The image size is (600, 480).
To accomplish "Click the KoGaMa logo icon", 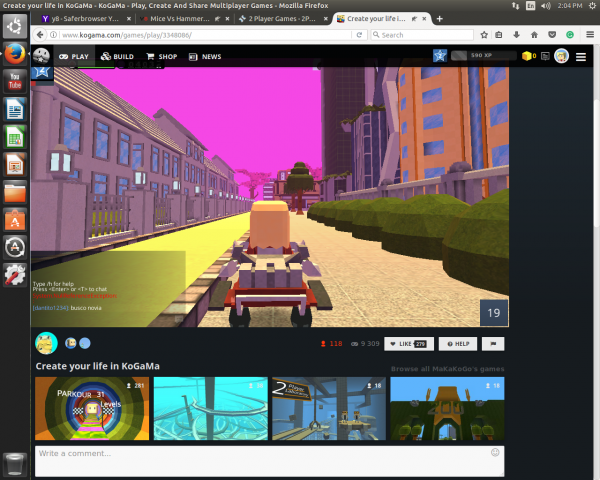I will 42,56.
